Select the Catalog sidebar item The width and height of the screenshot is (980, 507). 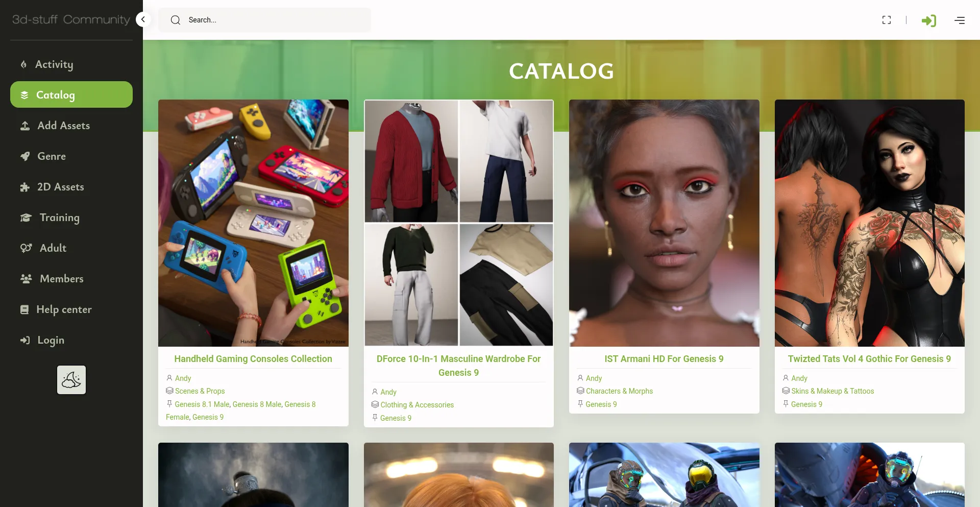click(x=71, y=94)
